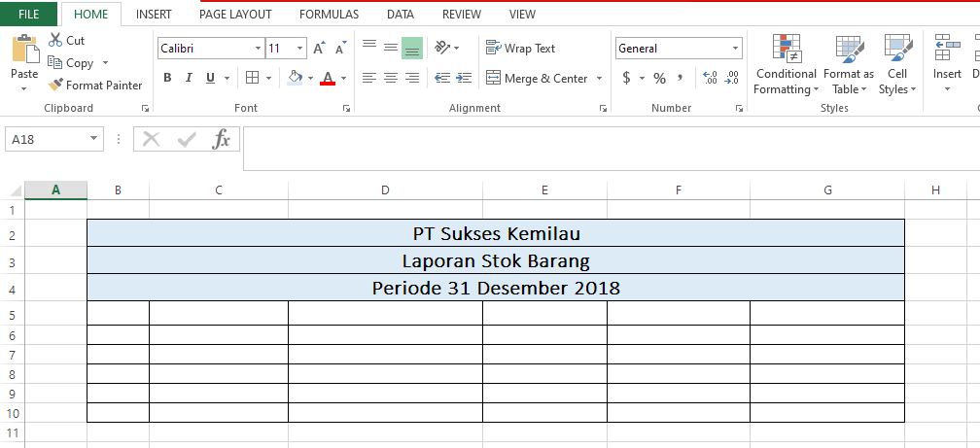Open the FILE tab
The height and width of the screenshot is (448, 980).
pos(29,14)
